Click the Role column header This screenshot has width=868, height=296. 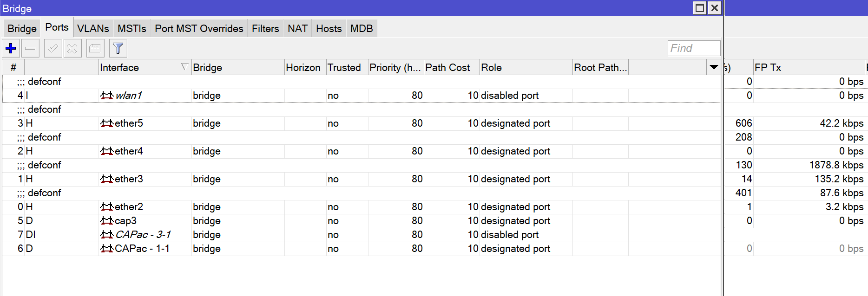pos(525,67)
